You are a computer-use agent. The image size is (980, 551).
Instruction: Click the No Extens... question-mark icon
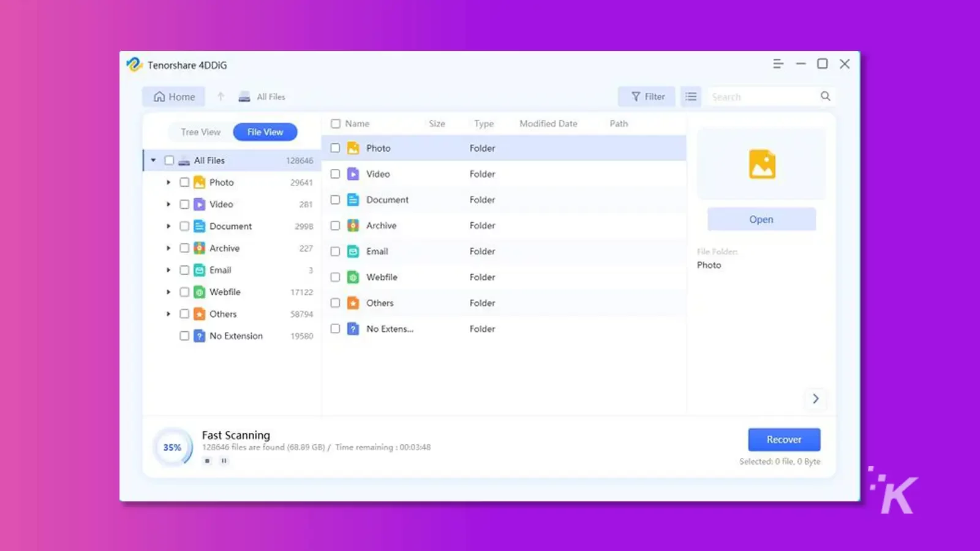click(x=353, y=329)
